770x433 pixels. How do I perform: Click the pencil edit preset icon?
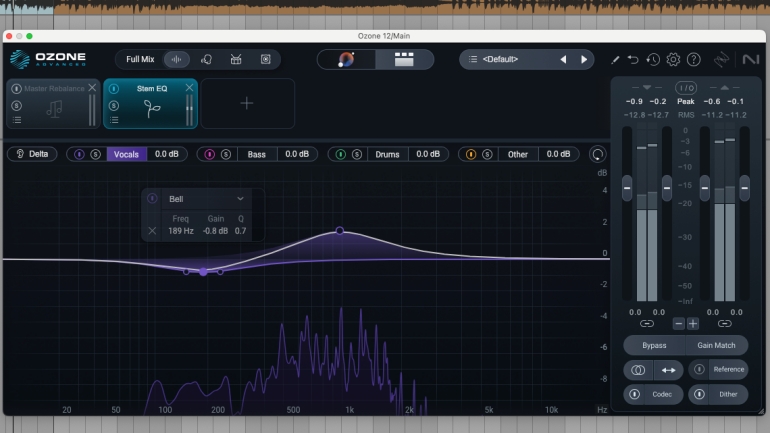pos(615,60)
